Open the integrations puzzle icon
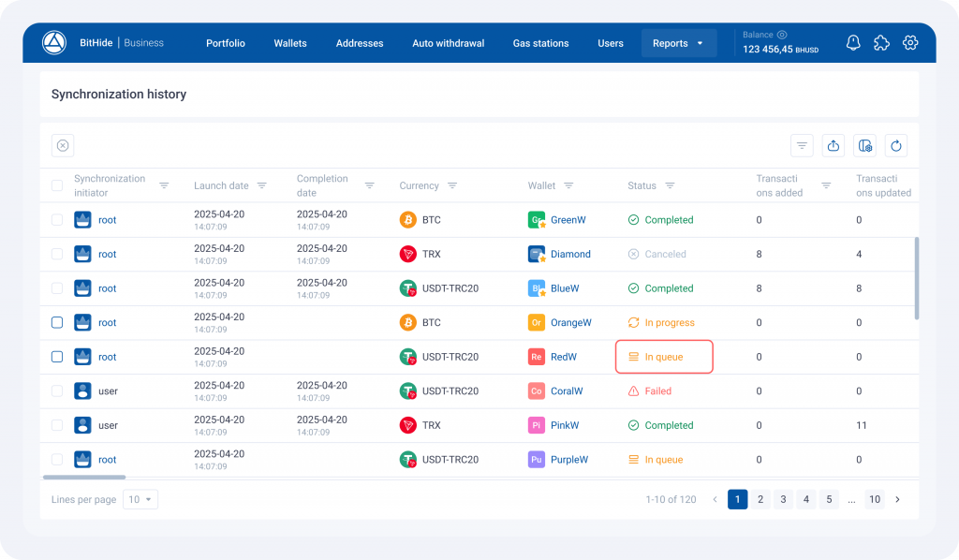 (x=881, y=43)
